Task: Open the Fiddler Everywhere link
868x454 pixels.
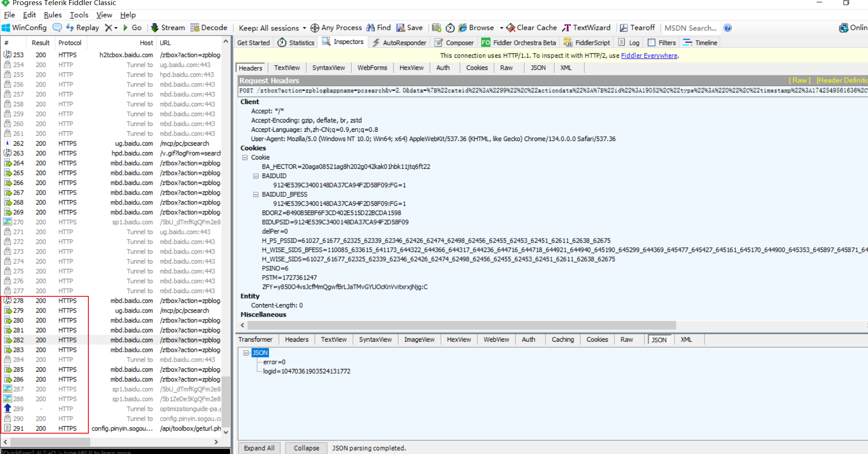Action: click(649, 55)
